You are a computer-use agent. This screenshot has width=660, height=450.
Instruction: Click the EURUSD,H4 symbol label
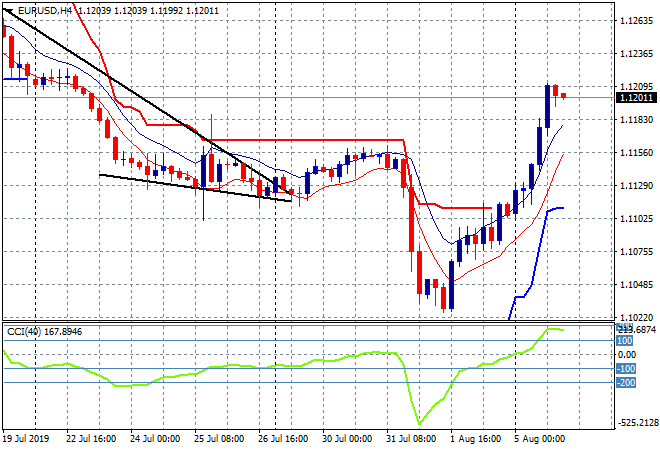(x=45, y=11)
